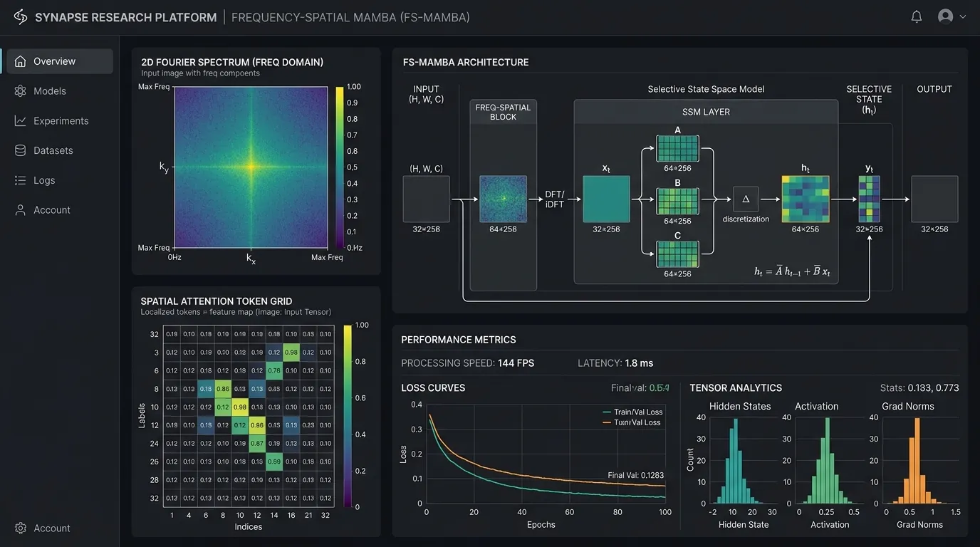Image resolution: width=980 pixels, height=547 pixels.
Task: Click the x_t teal input block
Action: coord(606,199)
